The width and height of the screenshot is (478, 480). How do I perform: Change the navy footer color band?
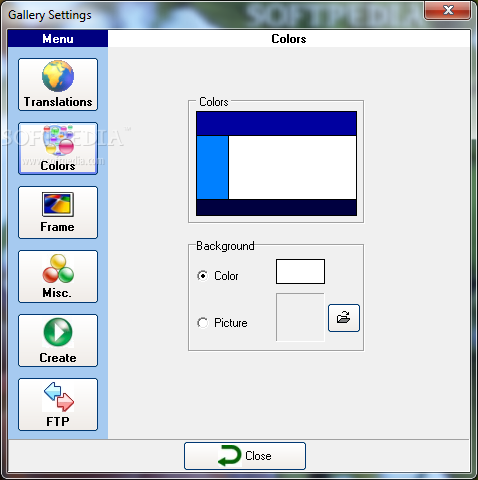tap(276, 207)
